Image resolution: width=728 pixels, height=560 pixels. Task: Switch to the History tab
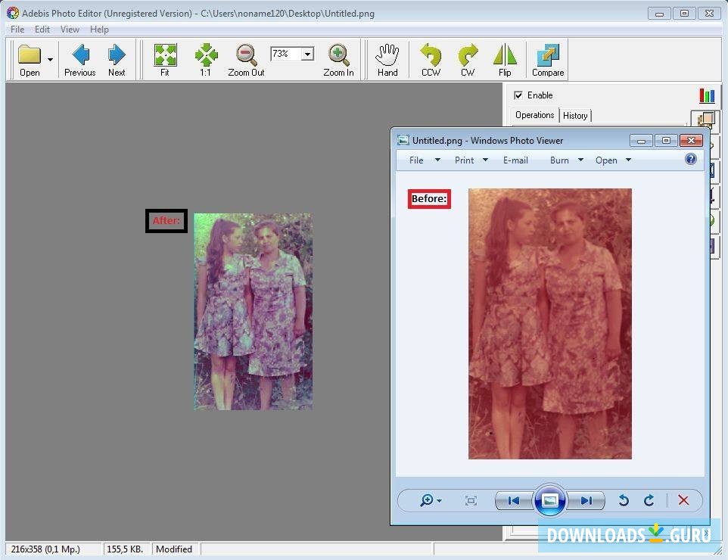coord(576,115)
